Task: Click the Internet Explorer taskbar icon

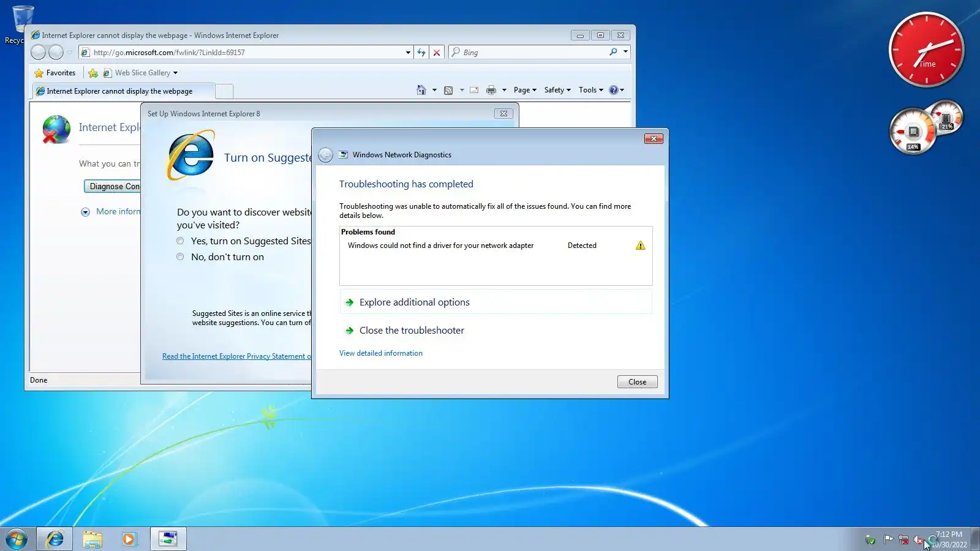Action: point(55,539)
